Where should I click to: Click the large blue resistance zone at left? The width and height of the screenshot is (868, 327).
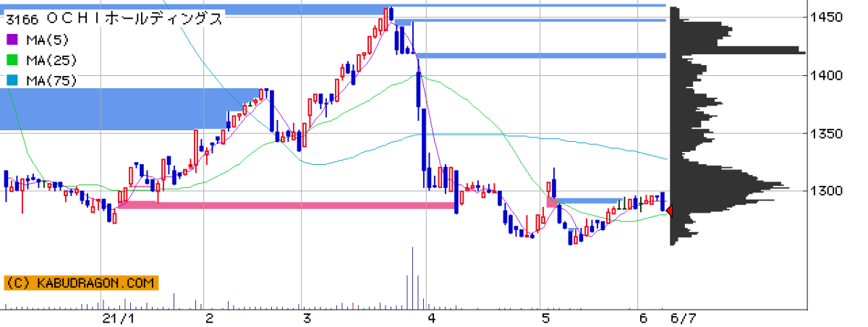click(130, 109)
